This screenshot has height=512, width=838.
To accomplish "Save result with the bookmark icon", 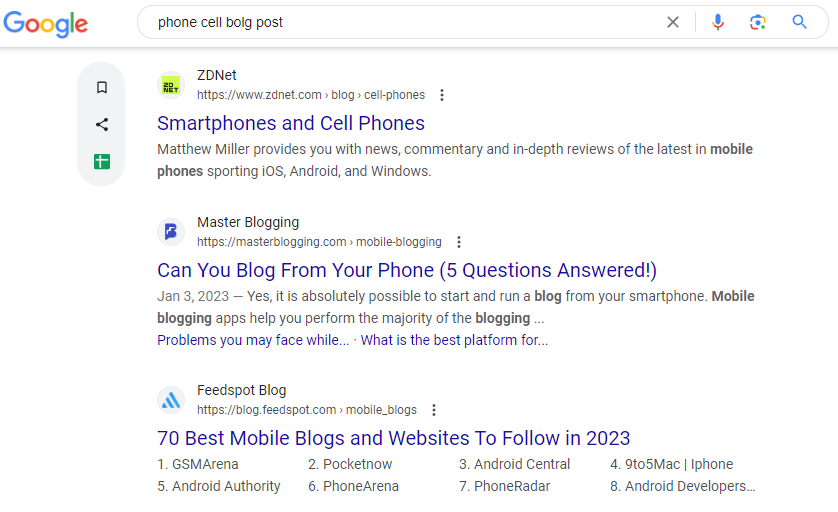I will coord(102,87).
